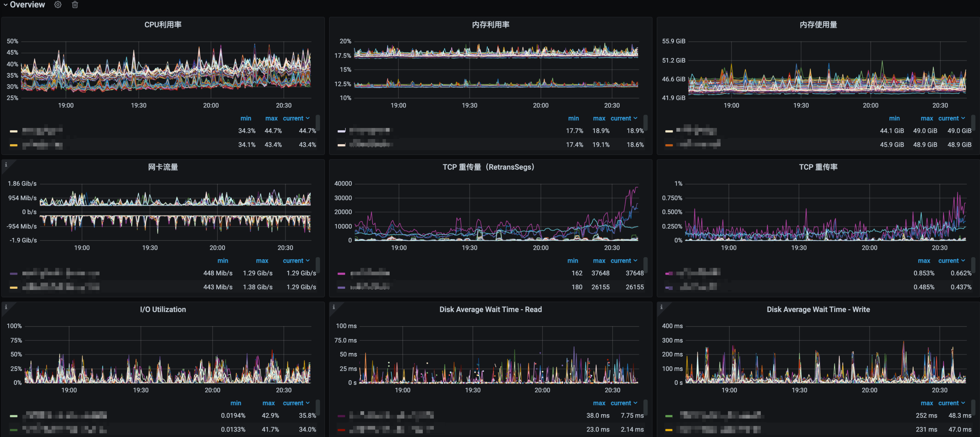Sort 内存使用量 legend by current

point(951,118)
